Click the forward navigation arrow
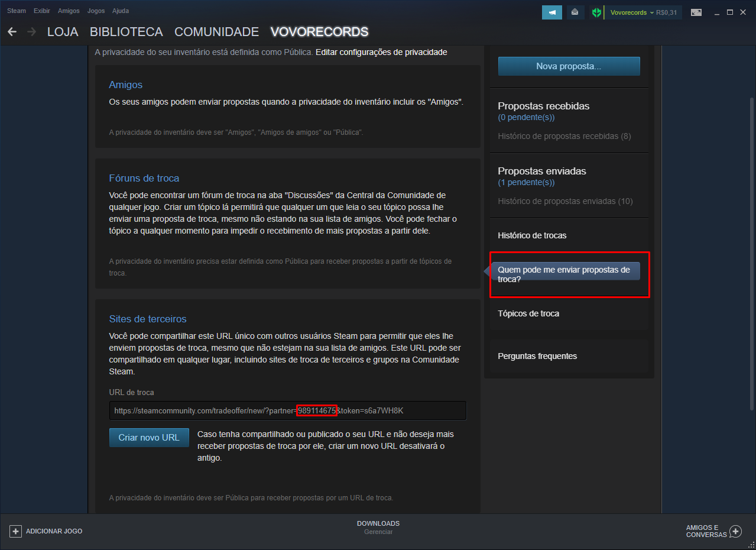Viewport: 756px width, 550px height. pos(31,32)
